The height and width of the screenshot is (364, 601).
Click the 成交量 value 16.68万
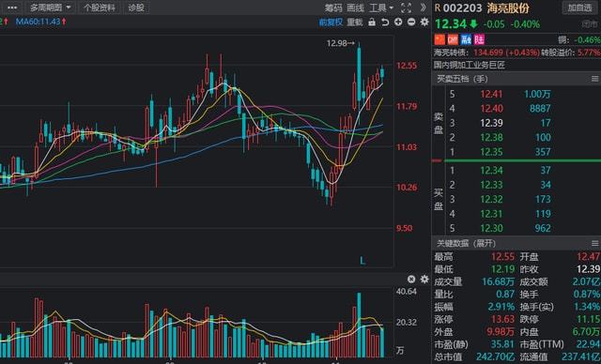(498, 282)
